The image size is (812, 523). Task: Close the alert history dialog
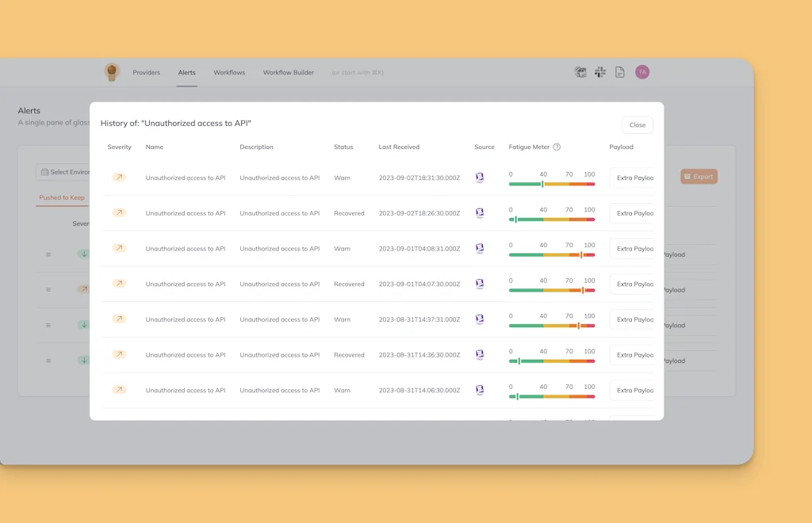point(637,125)
